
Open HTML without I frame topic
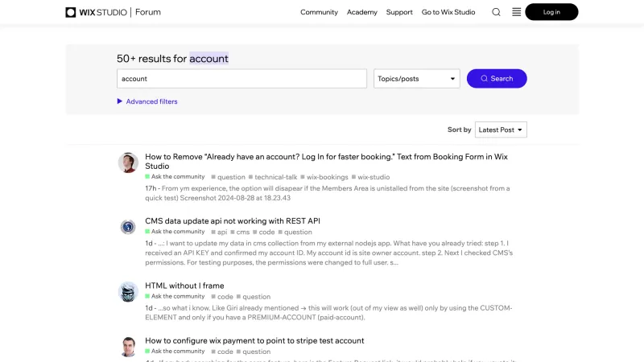[184, 286]
